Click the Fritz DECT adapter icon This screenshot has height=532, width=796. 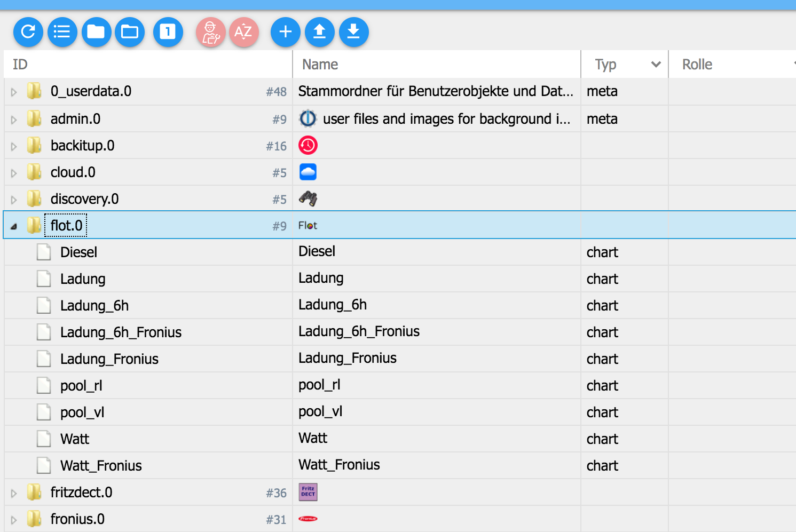308,492
